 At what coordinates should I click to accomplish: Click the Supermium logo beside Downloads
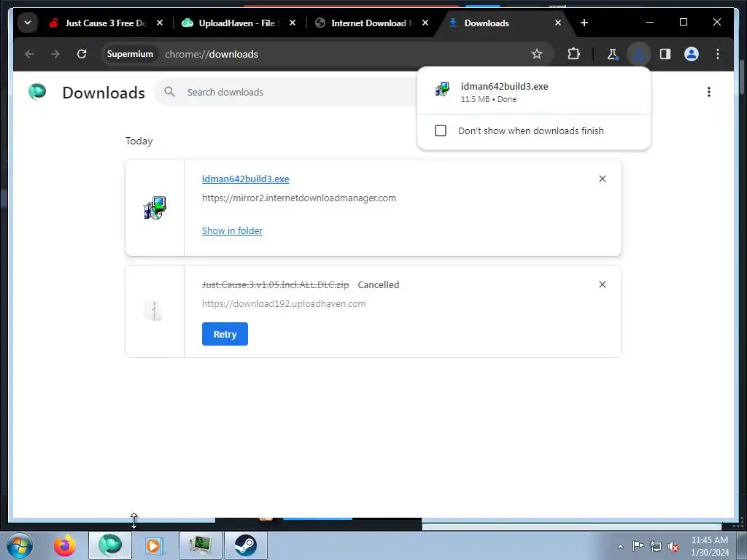click(x=37, y=91)
